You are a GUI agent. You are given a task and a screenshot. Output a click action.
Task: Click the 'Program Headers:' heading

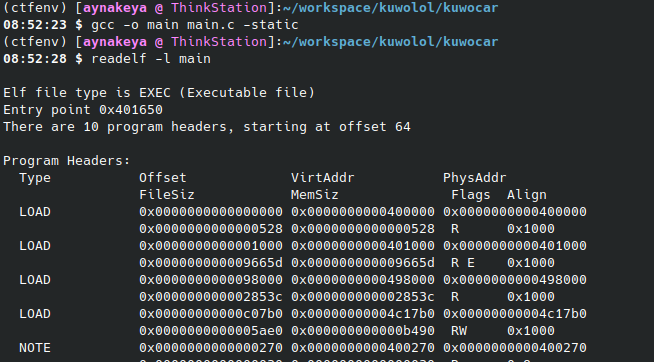pos(67,161)
